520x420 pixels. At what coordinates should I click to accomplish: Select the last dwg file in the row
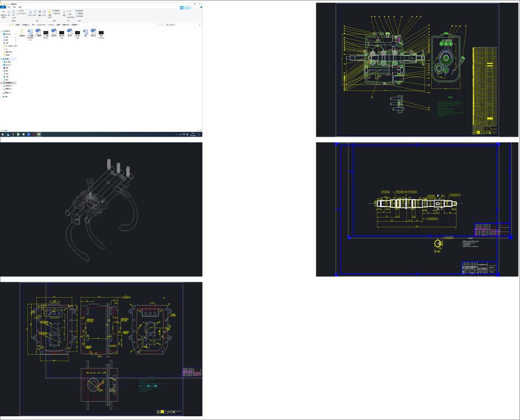click(101, 34)
